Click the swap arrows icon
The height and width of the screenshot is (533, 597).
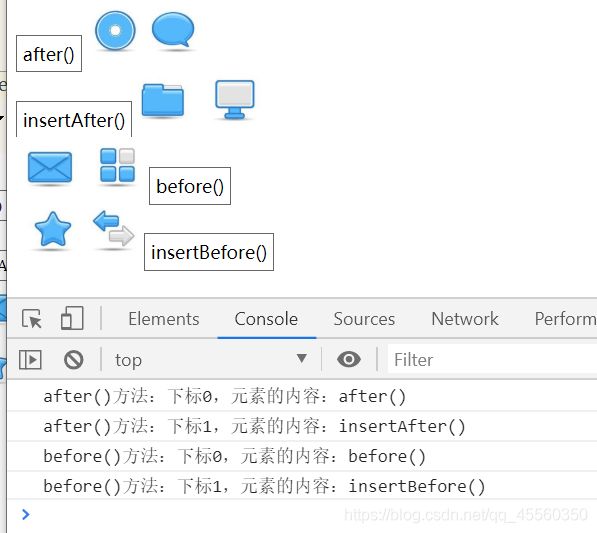click(113, 228)
